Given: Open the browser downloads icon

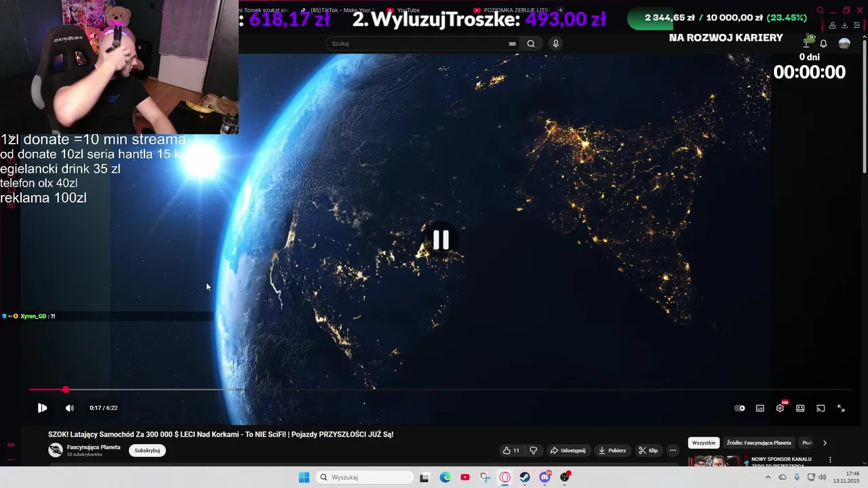Looking at the screenshot, I should click(x=844, y=25).
